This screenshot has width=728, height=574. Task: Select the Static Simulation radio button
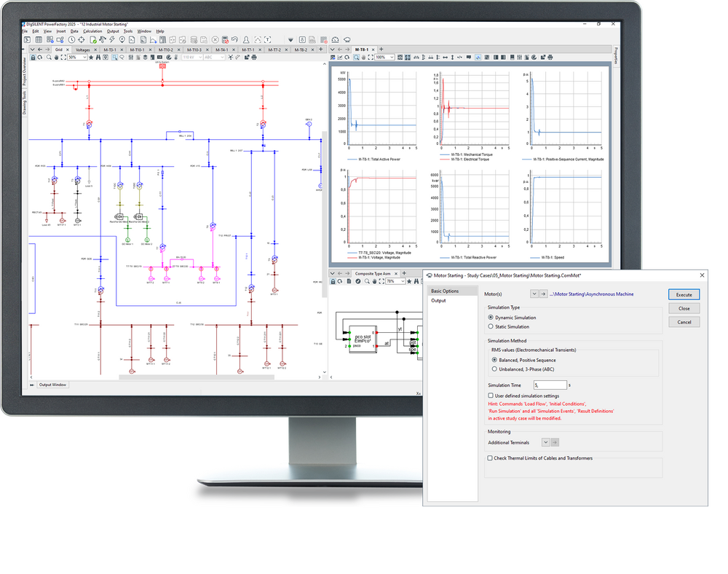point(491,327)
